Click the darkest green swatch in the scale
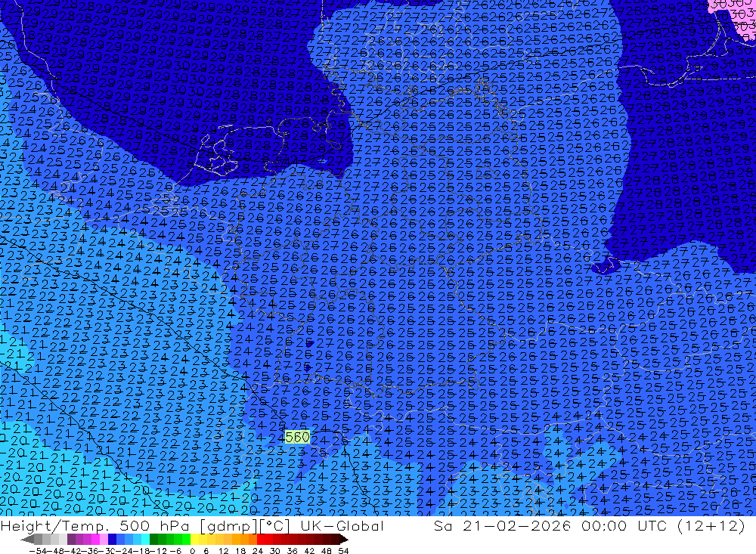Screen dimensions: 756x554 click(153, 540)
